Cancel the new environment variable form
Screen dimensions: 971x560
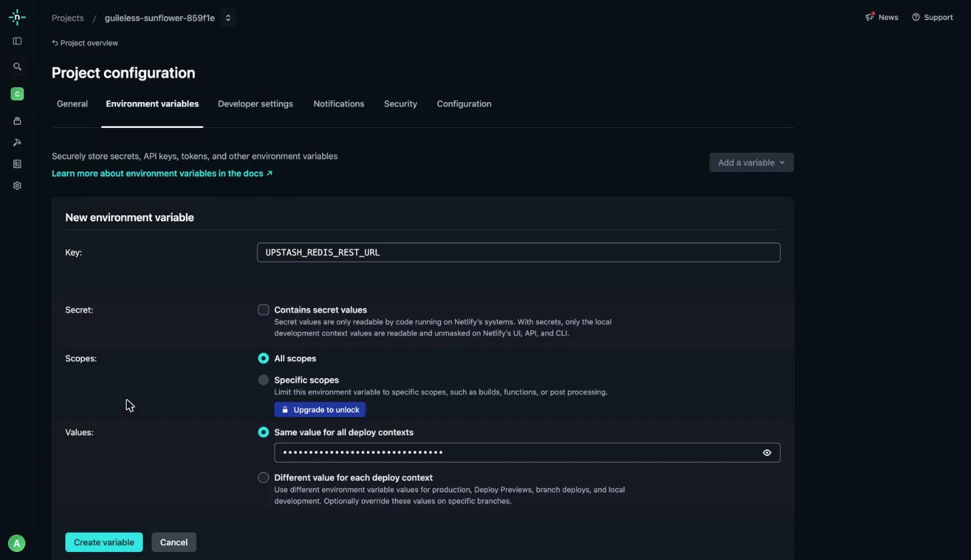[x=173, y=543]
